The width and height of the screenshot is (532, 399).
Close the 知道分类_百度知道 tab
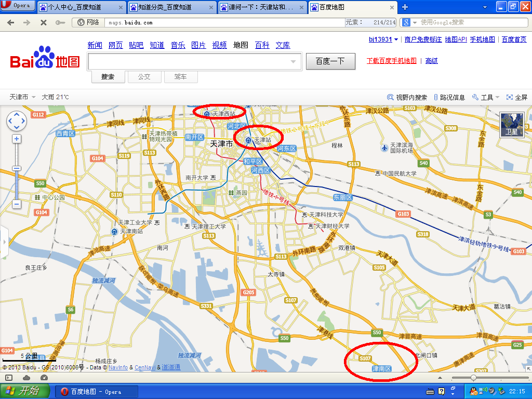click(211, 7)
